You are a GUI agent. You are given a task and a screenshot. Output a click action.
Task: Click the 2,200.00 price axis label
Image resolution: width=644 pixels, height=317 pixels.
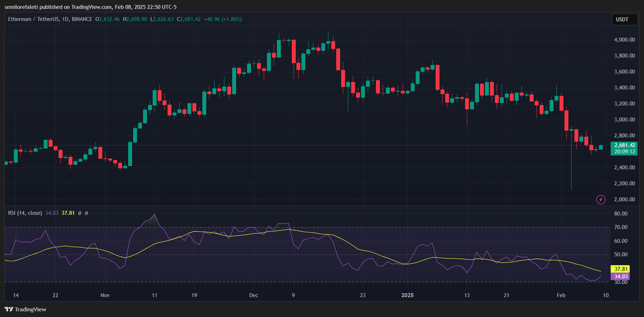click(x=624, y=184)
